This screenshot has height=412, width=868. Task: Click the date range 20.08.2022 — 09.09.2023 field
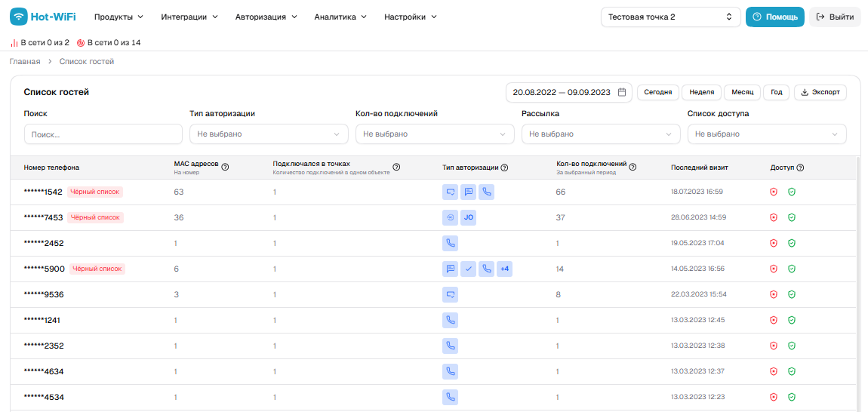pos(569,92)
